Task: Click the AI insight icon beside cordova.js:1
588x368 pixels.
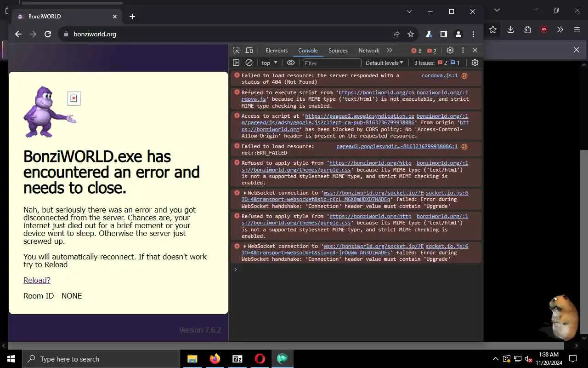Action: 464,75
